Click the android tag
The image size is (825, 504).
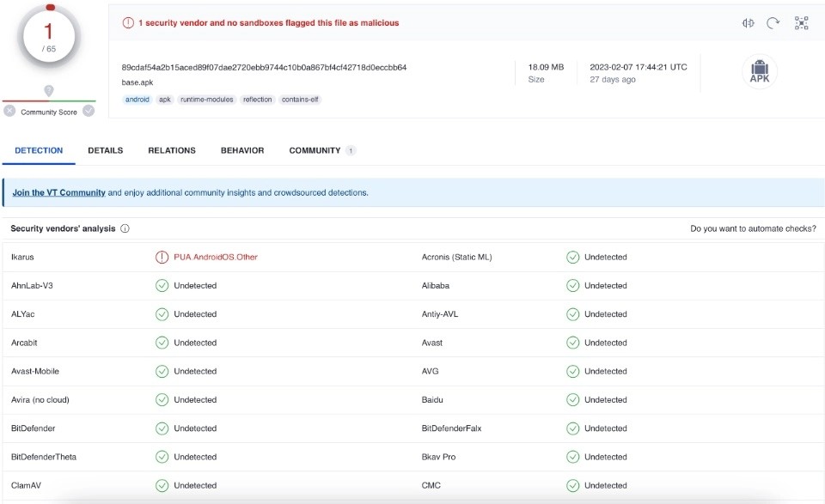click(137, 100)
